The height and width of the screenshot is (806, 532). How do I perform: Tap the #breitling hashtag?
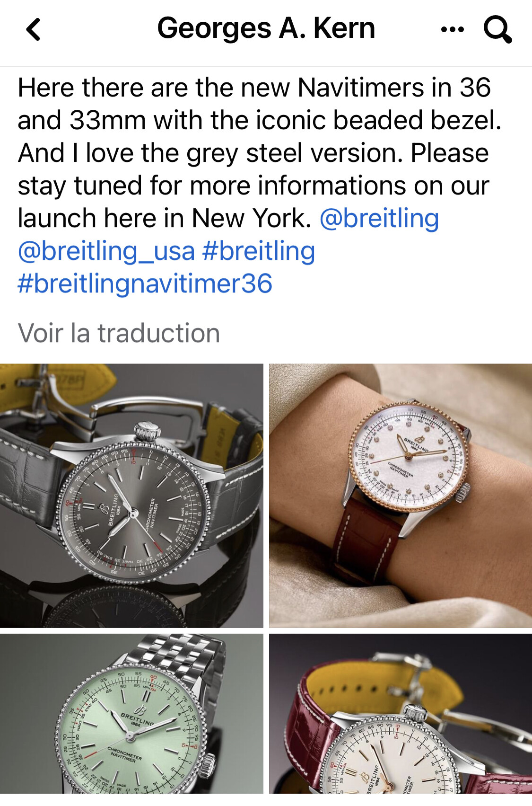(259, 251)
